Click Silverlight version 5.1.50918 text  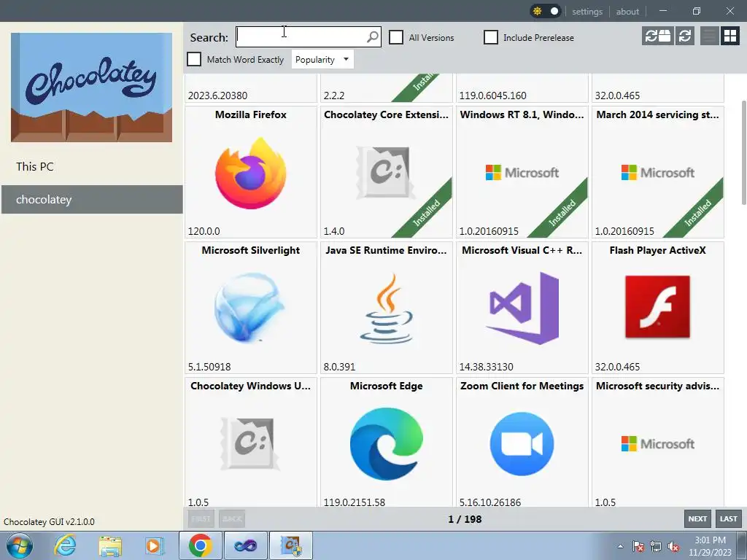(x=209, y=367)
